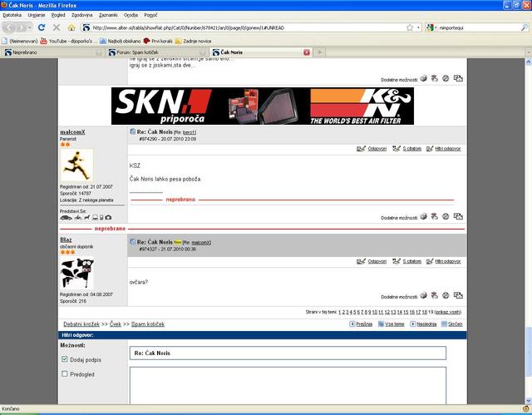The width and height of the screenshot is (532, 415).
Task: Click the stop loading X icon
Action: pyautogui.click(x=57, y=27)
